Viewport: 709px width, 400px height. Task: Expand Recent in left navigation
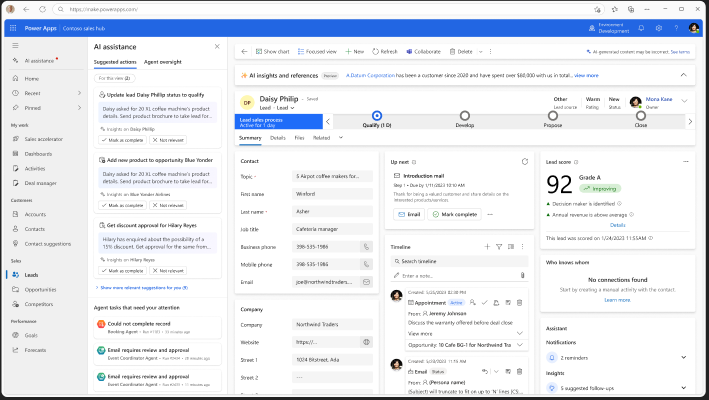click(x=79, y=93)
